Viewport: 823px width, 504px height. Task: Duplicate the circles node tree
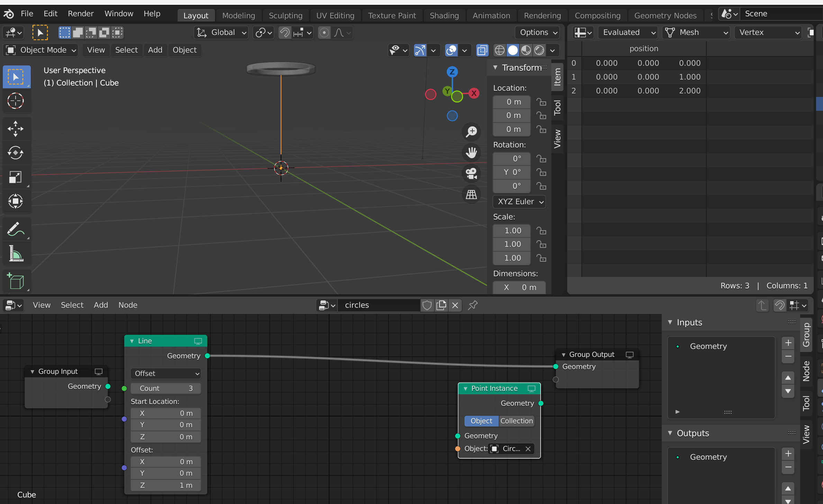(441, 305)
